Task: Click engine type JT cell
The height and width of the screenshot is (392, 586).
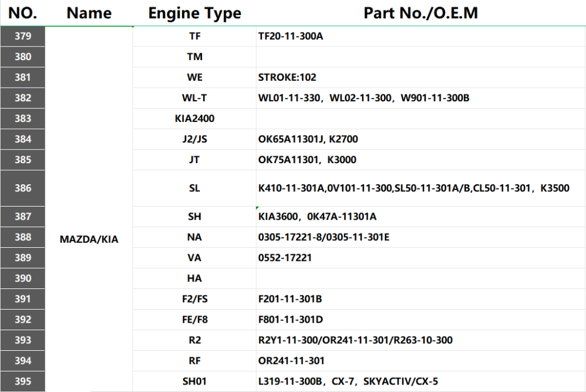Action: pyautogui.click(x=195, y=160)
